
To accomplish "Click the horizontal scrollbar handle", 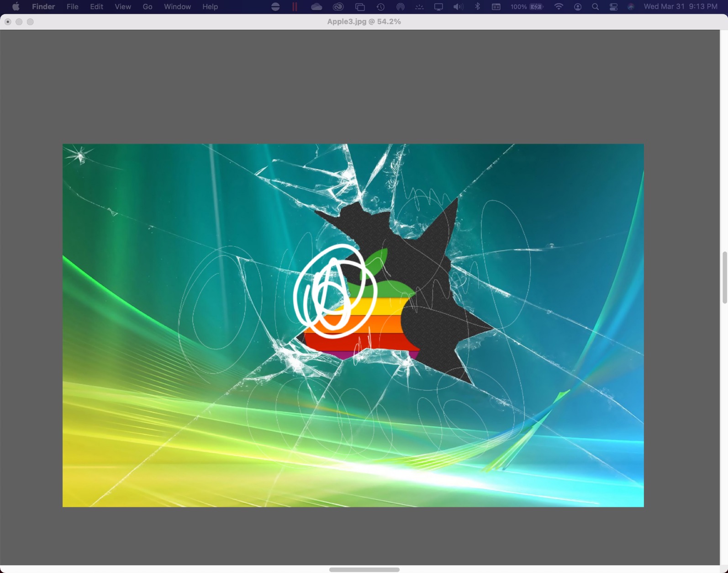I will click(x=364, y=569).
